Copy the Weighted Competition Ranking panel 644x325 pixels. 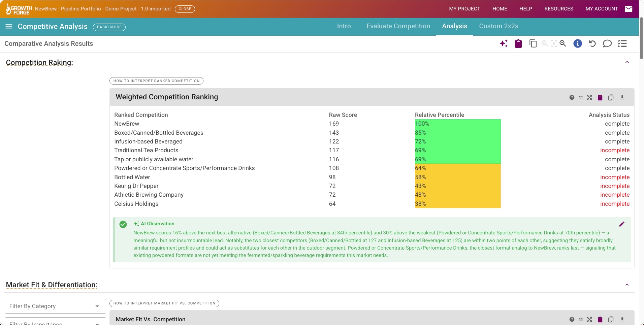pos(611,97)
